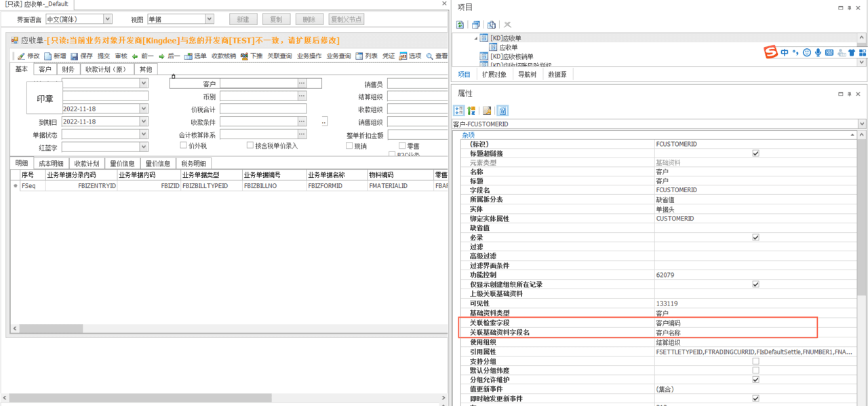Click the 复制父节点 button
The image size is (868, 406).
pos(345,19)
